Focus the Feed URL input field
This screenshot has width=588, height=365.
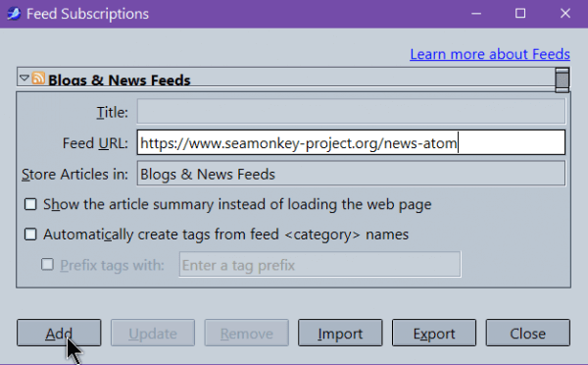pyautogui.click(x=351, y=142)
